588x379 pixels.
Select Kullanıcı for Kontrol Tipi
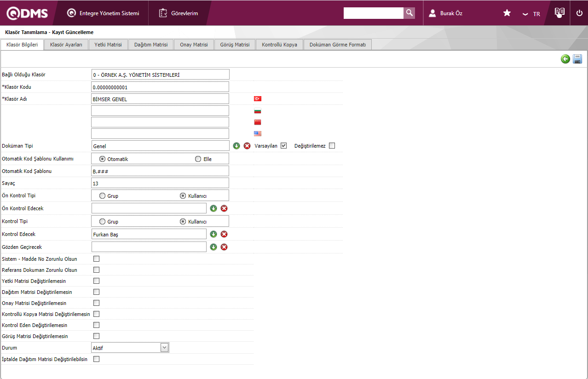(183, 221)
